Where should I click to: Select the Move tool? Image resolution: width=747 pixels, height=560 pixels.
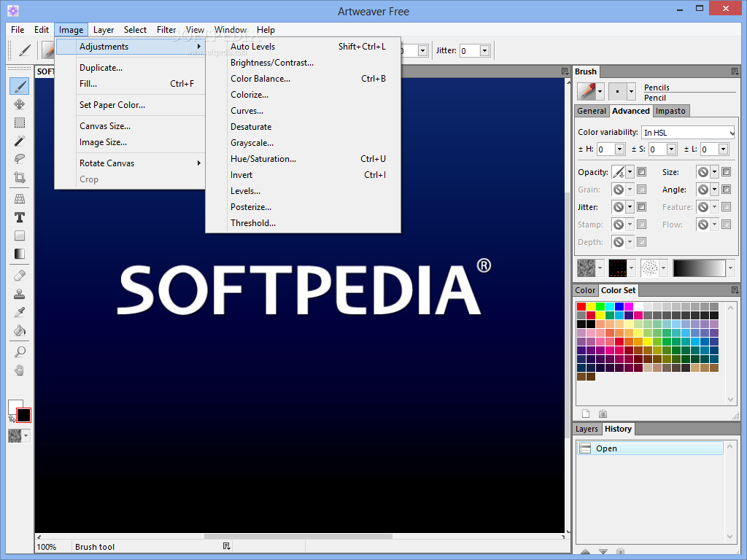coord(20,104)
